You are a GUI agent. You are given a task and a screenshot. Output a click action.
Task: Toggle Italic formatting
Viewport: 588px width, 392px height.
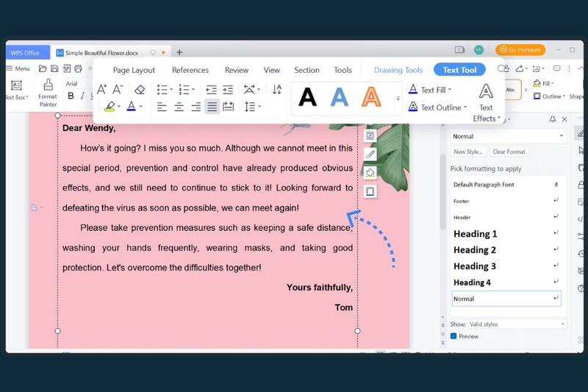pyautogui.click(x=82, y=96)
